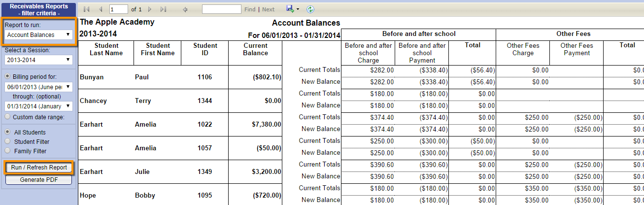Open the export format dropdown arrow
Viewport: 644px width, 205px height.
[298, 9]
